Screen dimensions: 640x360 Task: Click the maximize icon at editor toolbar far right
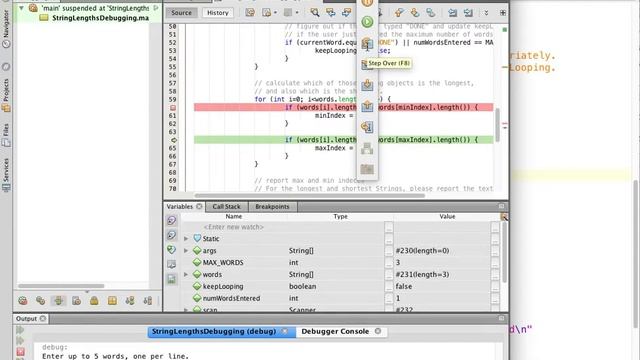coord(503,13)
